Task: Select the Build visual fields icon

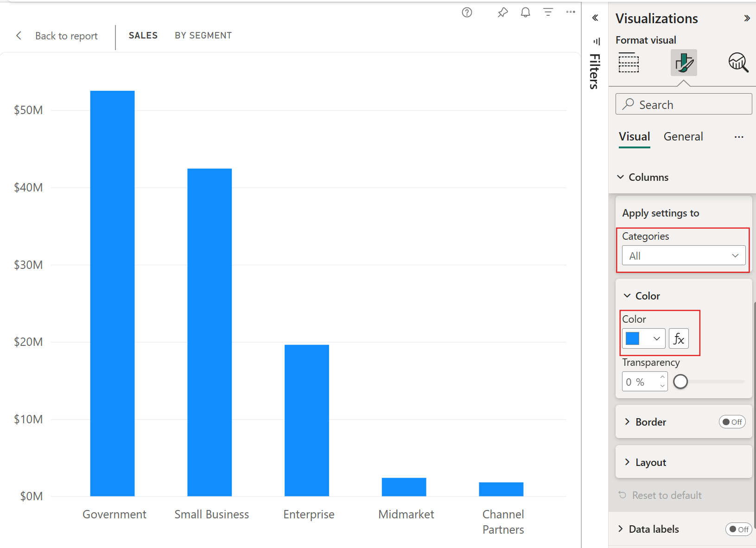Action: point(629,63)
